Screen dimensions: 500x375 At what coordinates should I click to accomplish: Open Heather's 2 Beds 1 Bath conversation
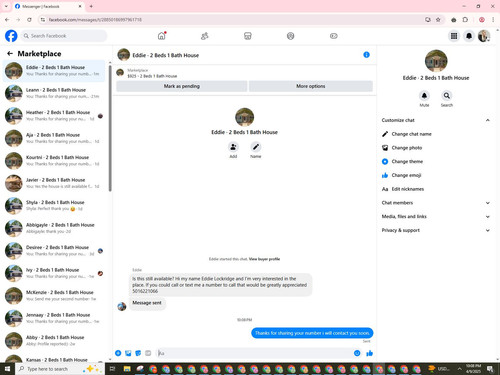53,116
